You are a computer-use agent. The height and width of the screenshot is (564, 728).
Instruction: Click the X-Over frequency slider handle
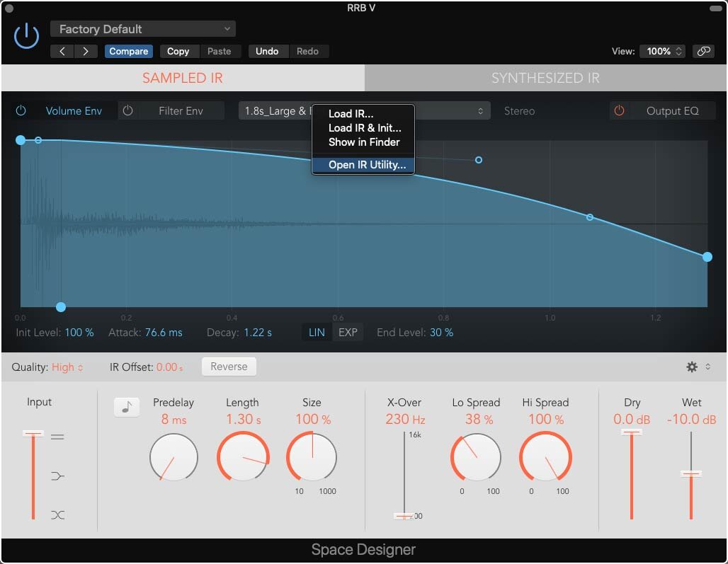404,516
